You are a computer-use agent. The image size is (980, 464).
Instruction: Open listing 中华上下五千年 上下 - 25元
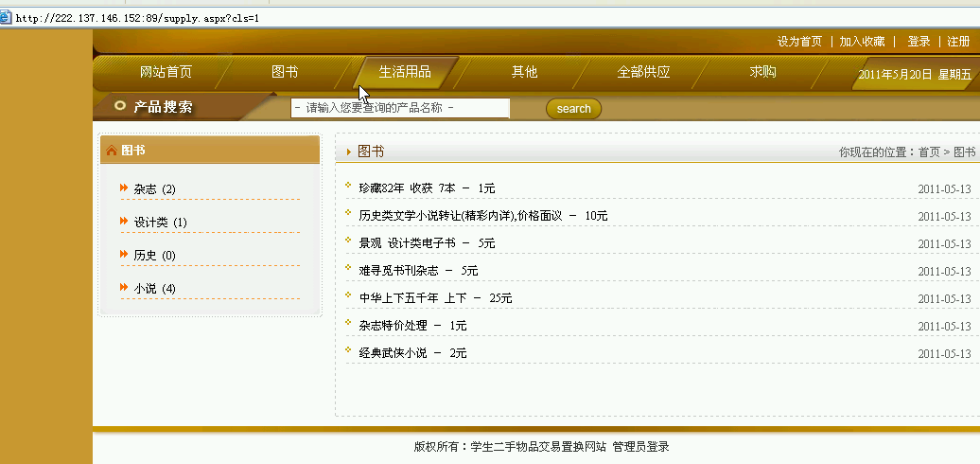(x=436, y=298)
